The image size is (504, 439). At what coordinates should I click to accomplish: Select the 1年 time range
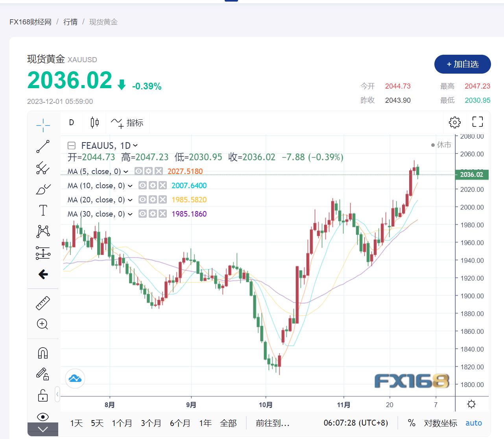[x=205, y=423]
